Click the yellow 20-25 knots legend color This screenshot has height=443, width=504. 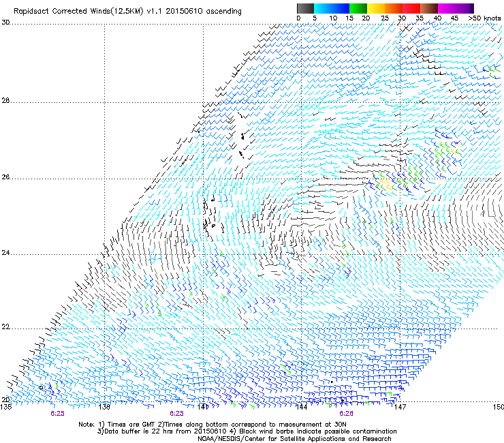tap(376, 8)
